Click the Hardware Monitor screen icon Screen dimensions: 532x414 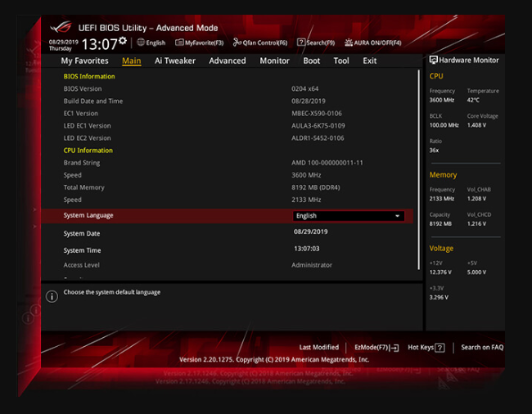point(433,60)
